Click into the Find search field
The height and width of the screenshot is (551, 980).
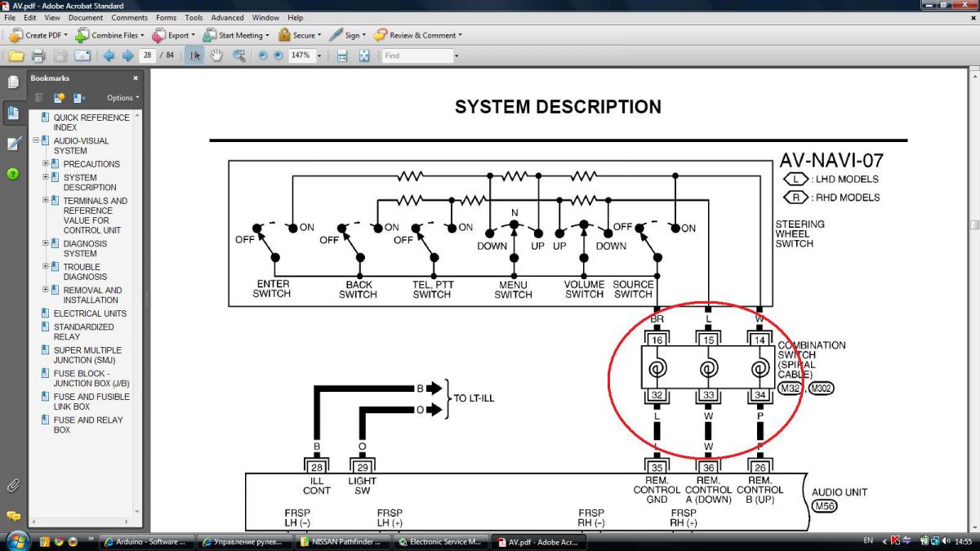click(x=416, y=56)
